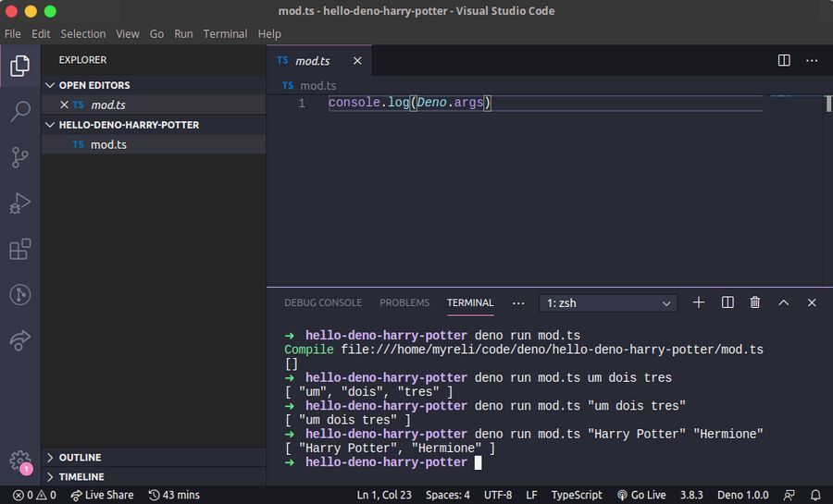Open the Terminal menu
This screenshot has height=504, width=833.
(x=225, y=34)
